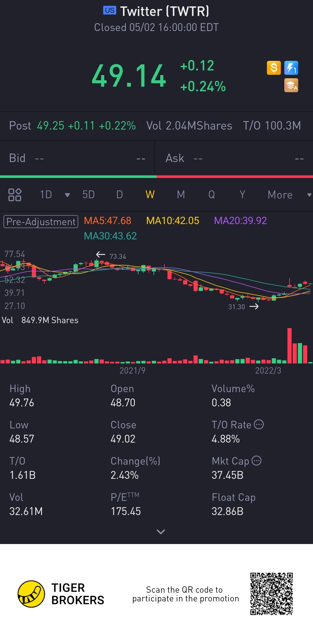Tap the Vol 32.61M value

coord(26,511)
